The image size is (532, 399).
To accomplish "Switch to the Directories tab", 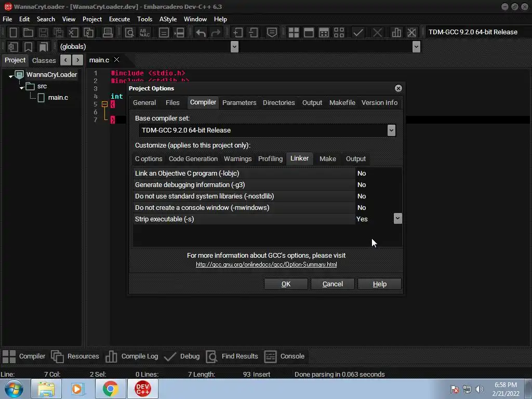I will 278,103.
